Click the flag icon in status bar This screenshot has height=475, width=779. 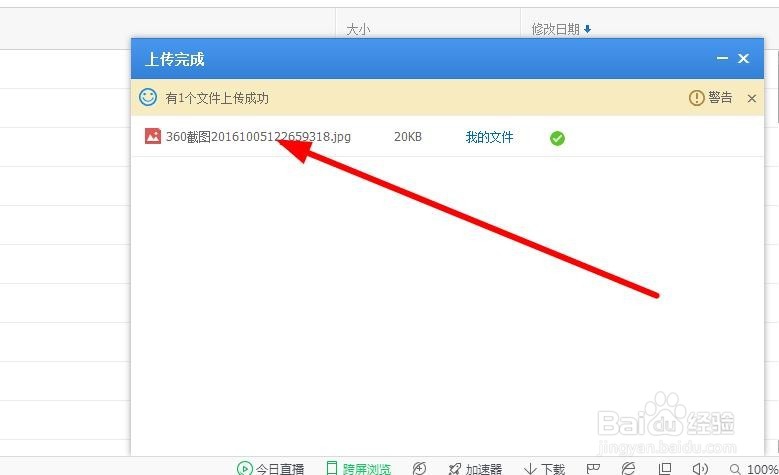(x=593, y=469)
